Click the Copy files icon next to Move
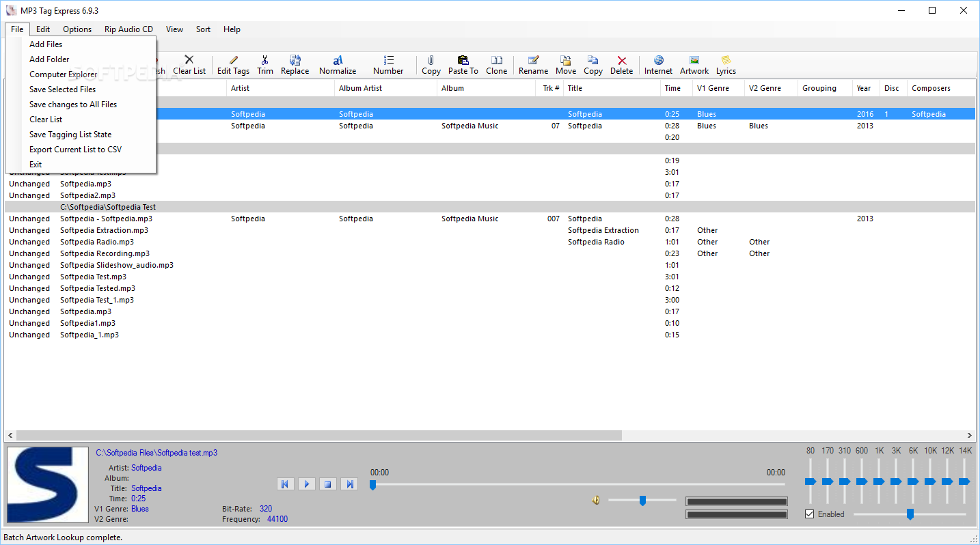 (593, 65)
